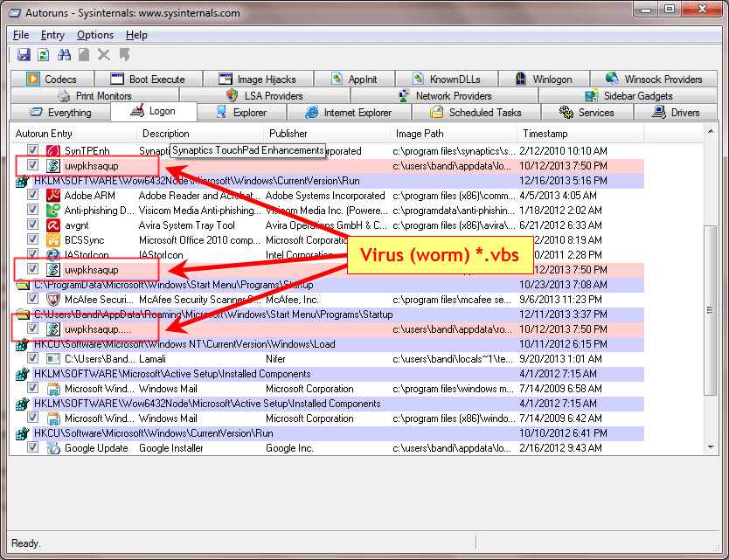Switch to the Drivers tab
Viewport: 729px width, 560px height.
[x=676, y=113]
